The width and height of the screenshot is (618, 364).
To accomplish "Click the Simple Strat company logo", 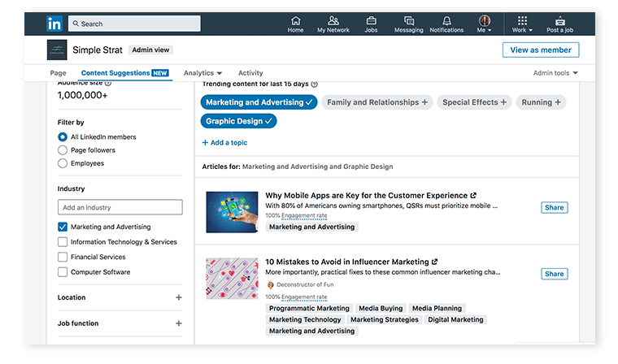I will pos(57,50).
